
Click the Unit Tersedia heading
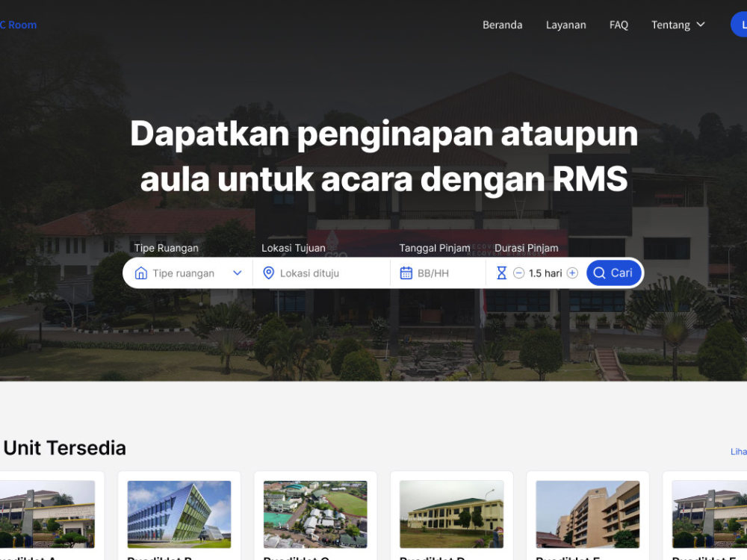[x=65, y=448]
